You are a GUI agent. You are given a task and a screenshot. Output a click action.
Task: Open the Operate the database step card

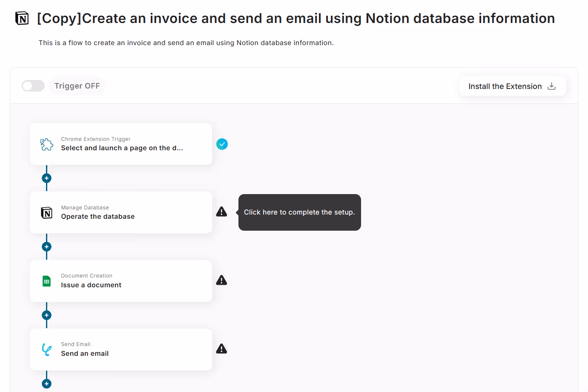(x=121, y=212)
